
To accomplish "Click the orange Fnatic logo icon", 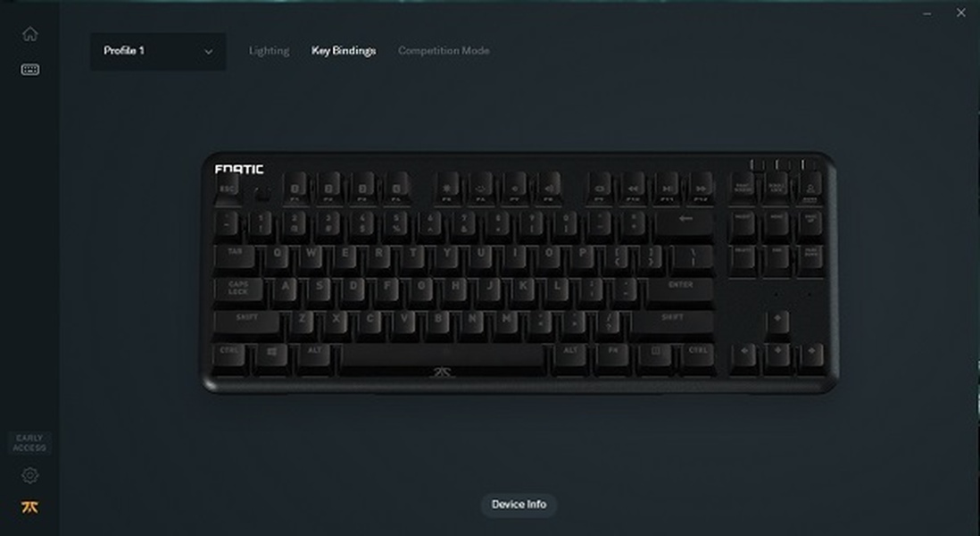I will click(29, 507).
